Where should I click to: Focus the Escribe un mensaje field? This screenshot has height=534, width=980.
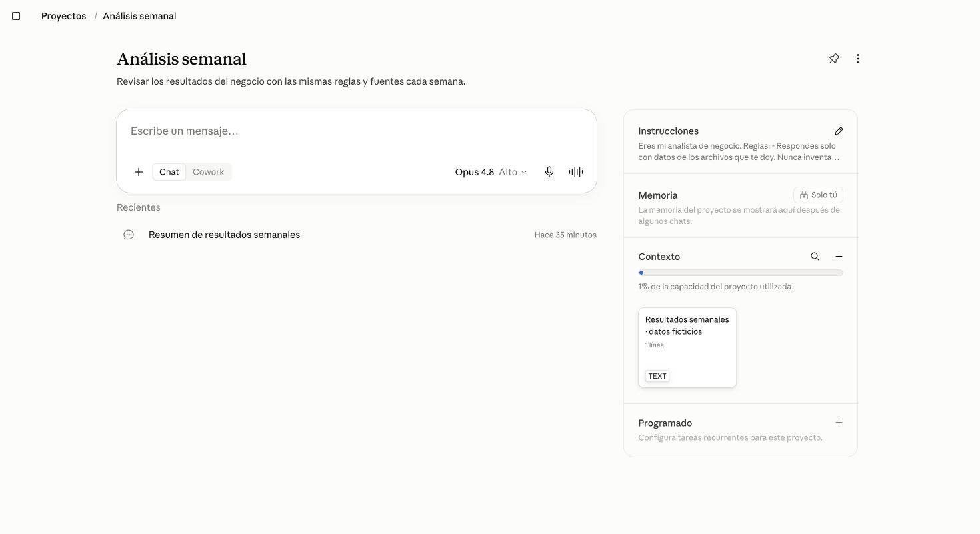(x=357, y=131)
